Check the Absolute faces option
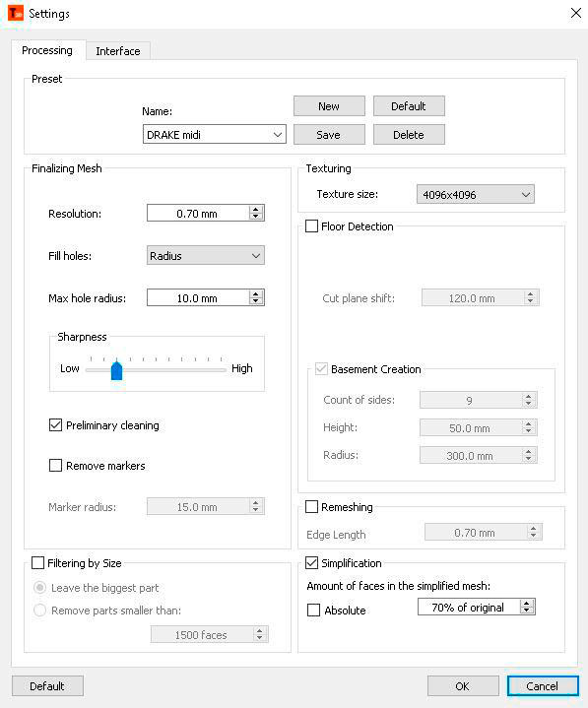Viewport: 588px width, 708px height. coord(313,610)
